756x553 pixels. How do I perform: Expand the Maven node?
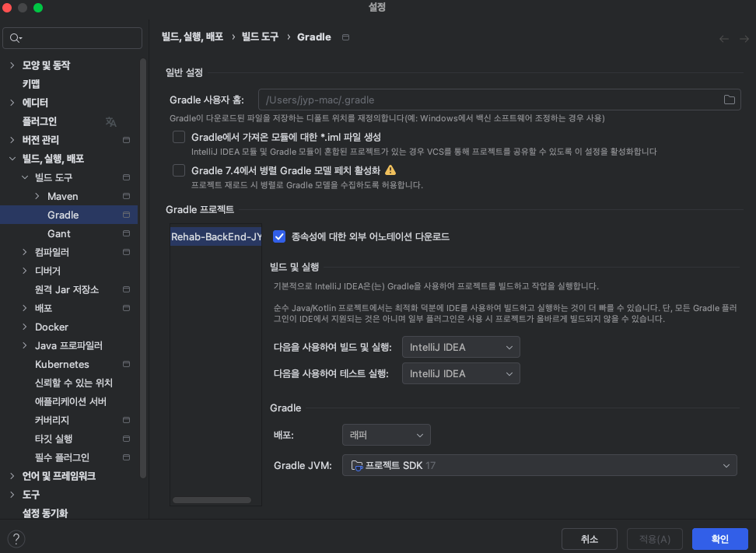(x=37, y=196)
